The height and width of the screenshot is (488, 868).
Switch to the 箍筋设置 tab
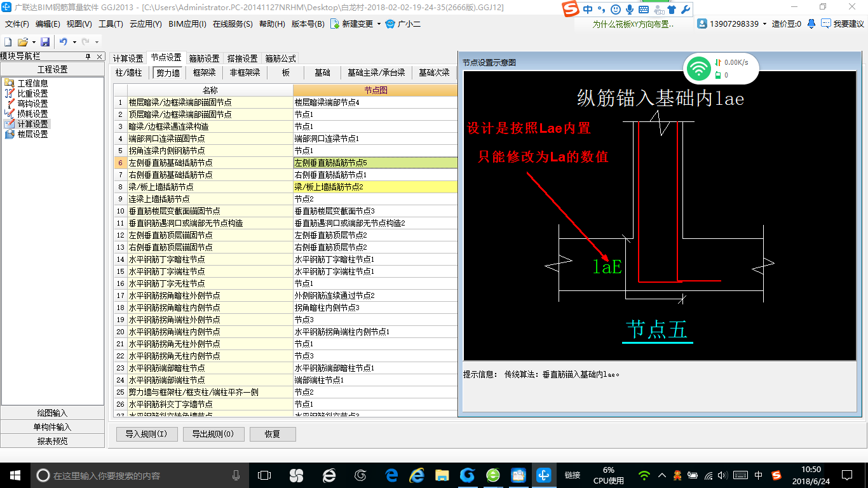coord(204,58)
